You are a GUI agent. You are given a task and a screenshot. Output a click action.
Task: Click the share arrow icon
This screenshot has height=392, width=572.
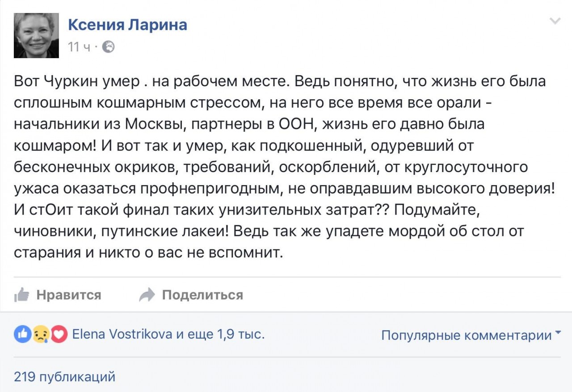click(x=147, y=295)
